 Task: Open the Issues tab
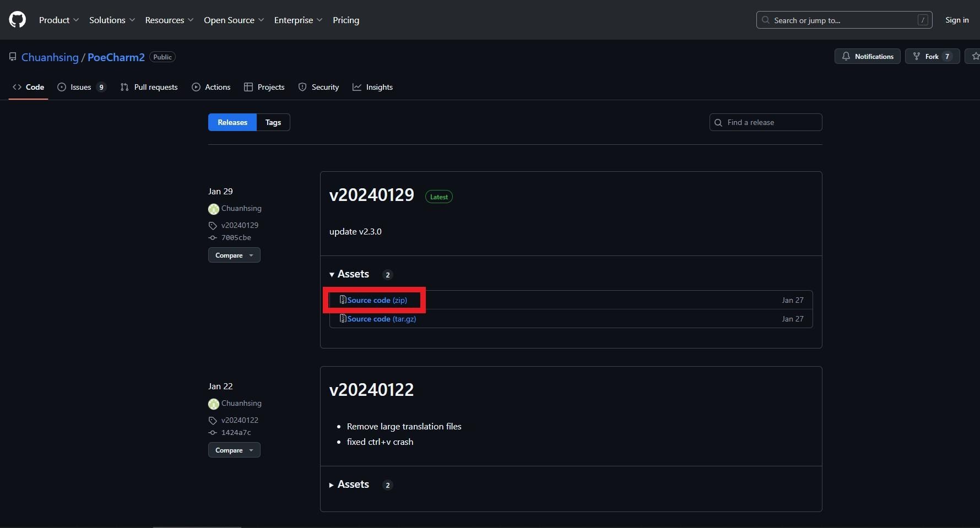(81, 87)
